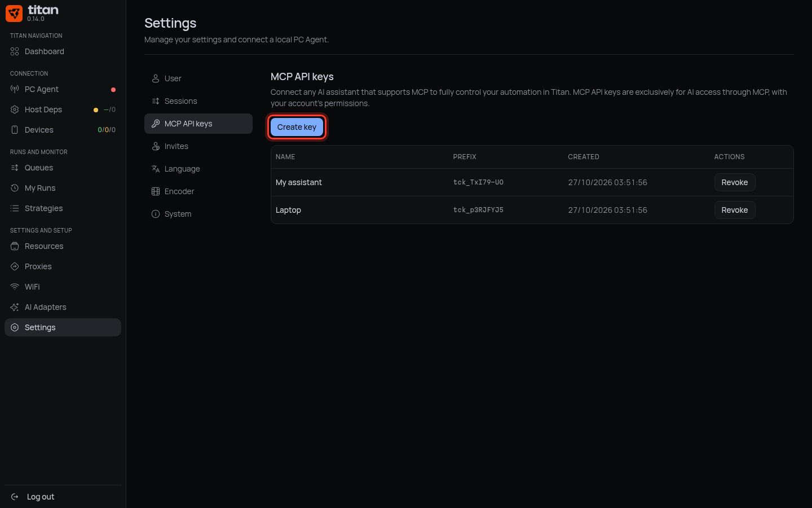Select the My assistant key name
This screenshot has width=812, height=508.
[299, 182]
